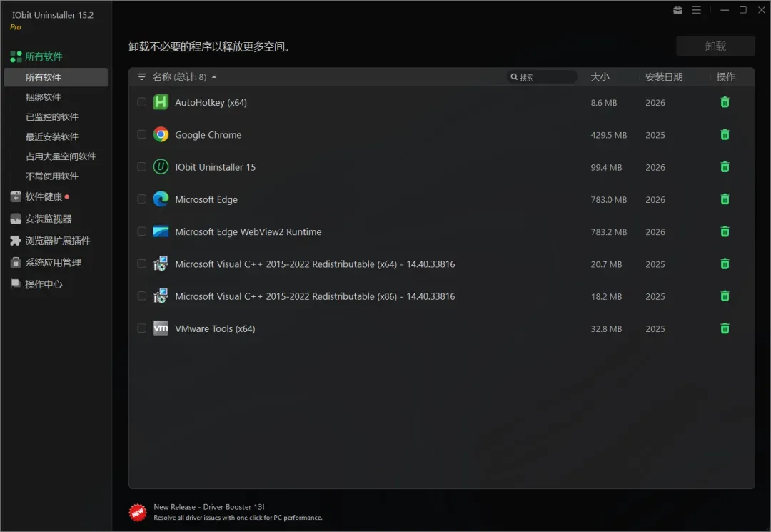771x532 pixels.
Task: Sort list by 大小 column header
Action: point(600,76)
